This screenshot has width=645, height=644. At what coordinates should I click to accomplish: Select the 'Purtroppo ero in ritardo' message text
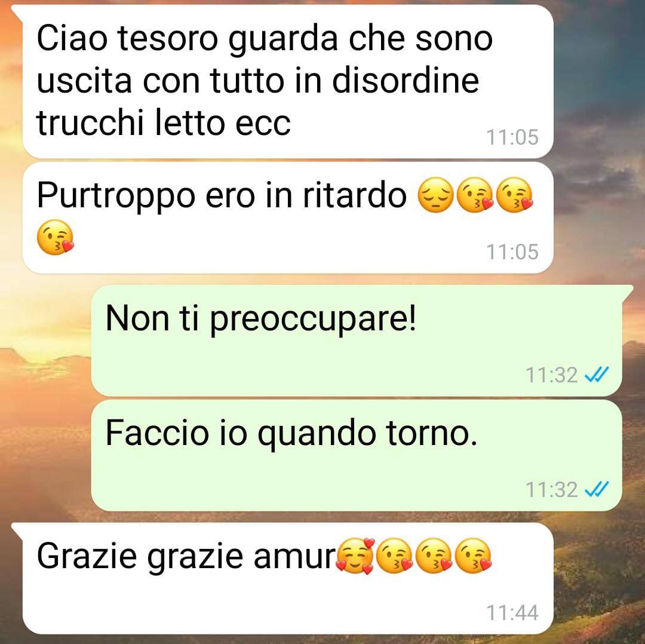point(222,196)
